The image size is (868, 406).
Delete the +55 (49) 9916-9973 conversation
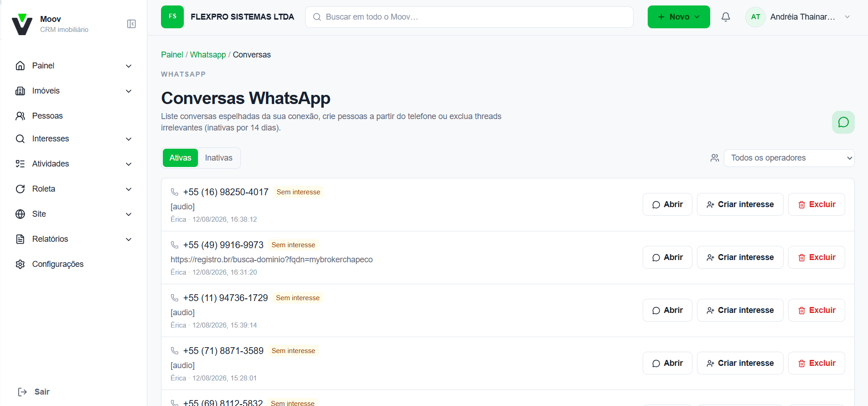click(x=816, y=257)
